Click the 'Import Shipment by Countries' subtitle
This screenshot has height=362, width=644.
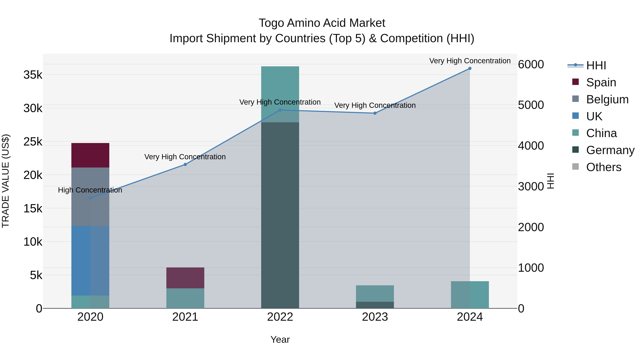click(322, 38)
